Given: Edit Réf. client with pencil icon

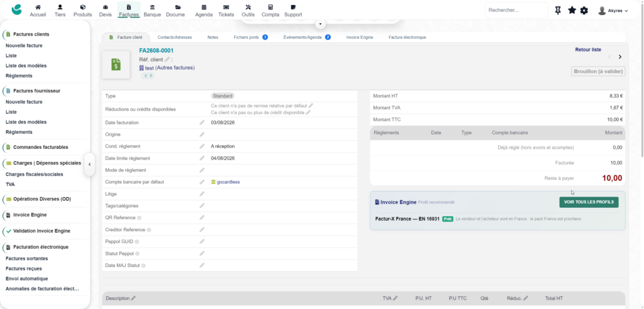Looking at the screenshot, I should [167, 60].
